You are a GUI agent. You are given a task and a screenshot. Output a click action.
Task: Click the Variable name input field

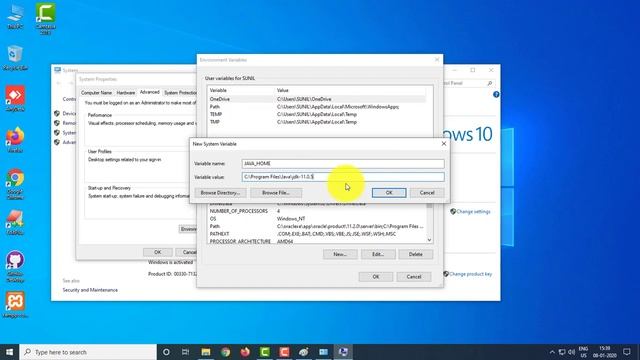click(x=343, y=163)
